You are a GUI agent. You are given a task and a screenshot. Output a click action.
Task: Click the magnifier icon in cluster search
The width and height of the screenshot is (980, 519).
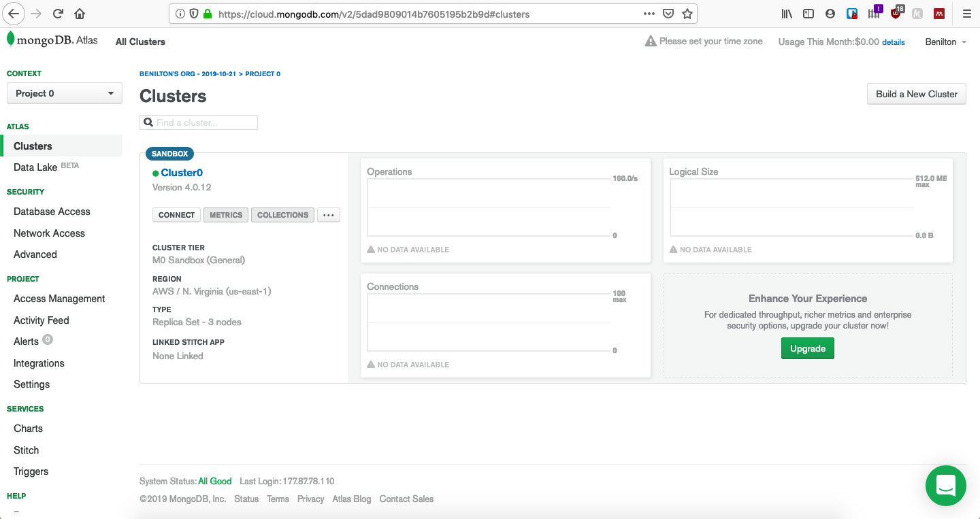(148, 122)
